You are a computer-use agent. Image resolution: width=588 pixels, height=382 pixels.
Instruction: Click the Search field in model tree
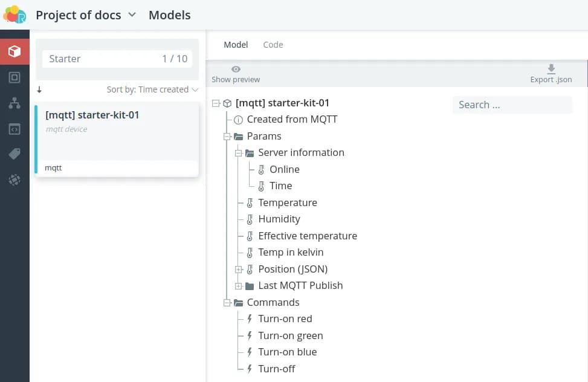coord(512,105)
